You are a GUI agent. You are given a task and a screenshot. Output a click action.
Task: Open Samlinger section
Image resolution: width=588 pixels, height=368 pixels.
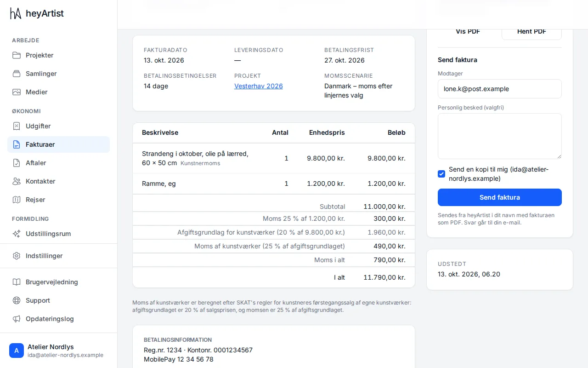58,74
